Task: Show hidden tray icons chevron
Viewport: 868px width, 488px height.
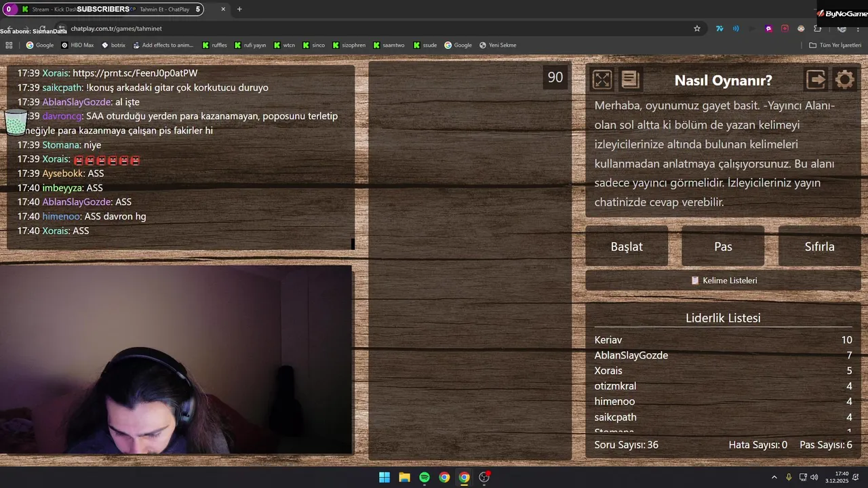Action: click(x=774, y=477)
